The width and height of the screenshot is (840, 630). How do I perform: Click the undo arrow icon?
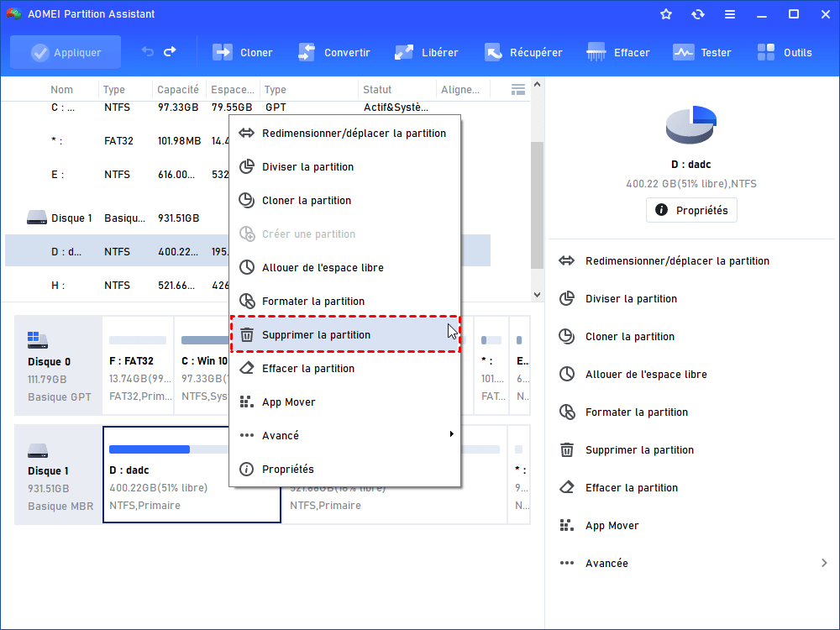[x=148, y=52]
